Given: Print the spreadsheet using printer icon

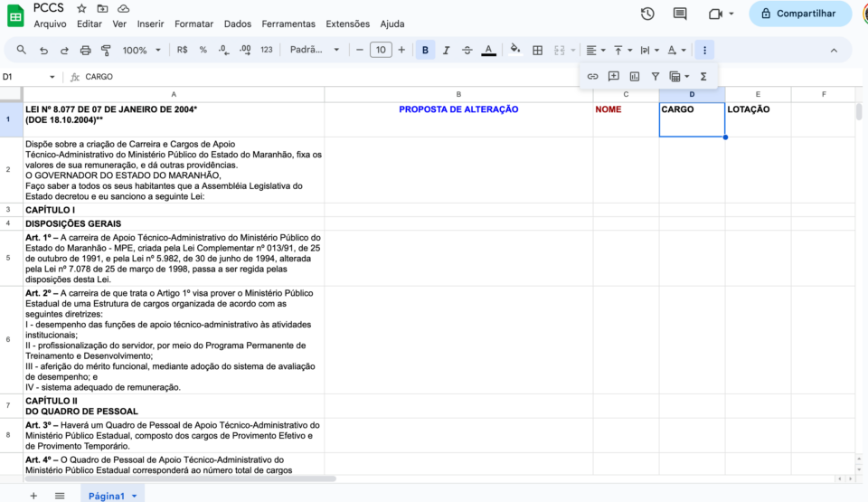Looking at the screenshot, I should 85,51.
